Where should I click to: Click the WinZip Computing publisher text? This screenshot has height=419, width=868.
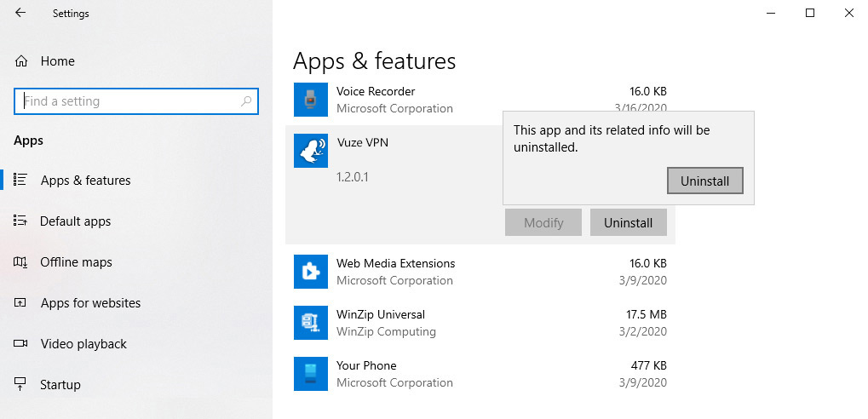386,331
